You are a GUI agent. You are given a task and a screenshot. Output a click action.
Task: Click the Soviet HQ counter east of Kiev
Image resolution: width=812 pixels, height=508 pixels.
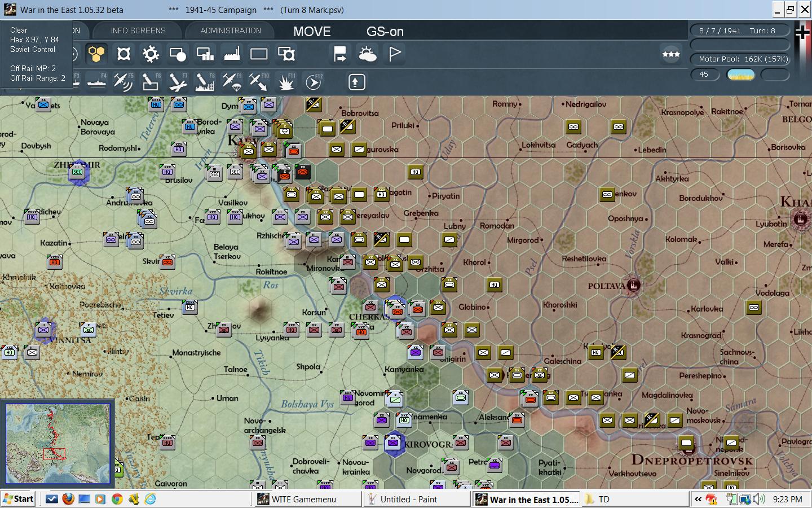click(415, 172)
